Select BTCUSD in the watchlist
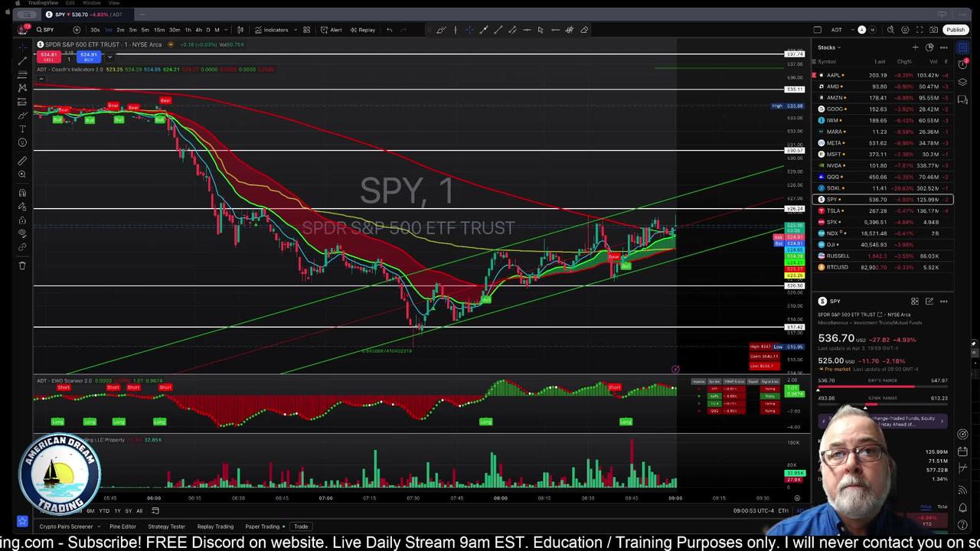This screenshot has height=551, width=980. [x=883, y=267]
